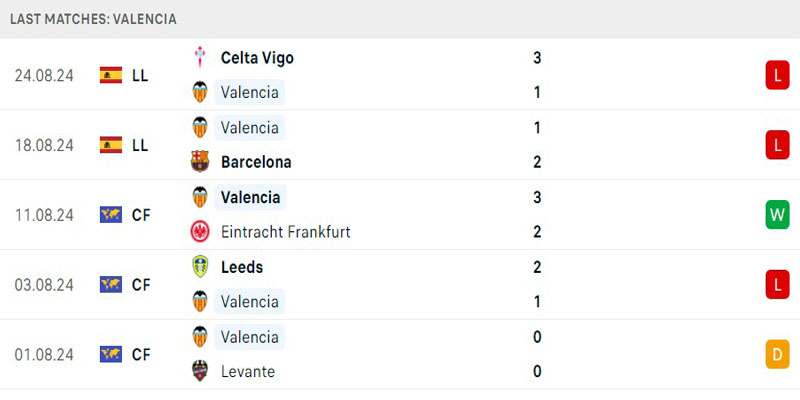Screen dimensions: 800x400
Task: Click the Spain flag for the 24.08.24 match
Action: point(111,75)
